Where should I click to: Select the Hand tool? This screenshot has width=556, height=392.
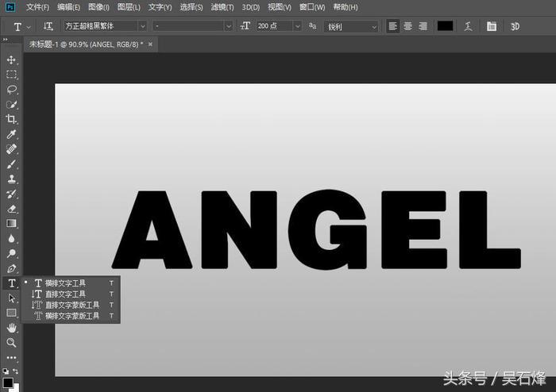(11, 328)
